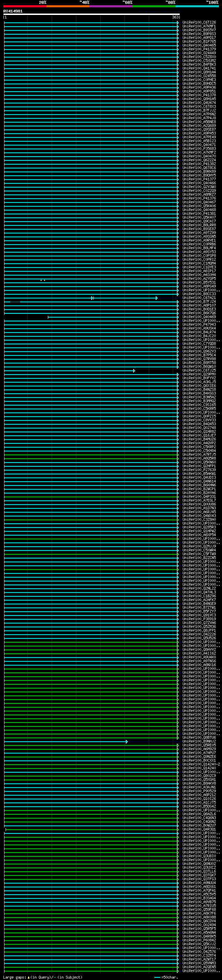Select hit UniRef100_O24558
This screenshot has height=980, width=222.
(199, 76)
